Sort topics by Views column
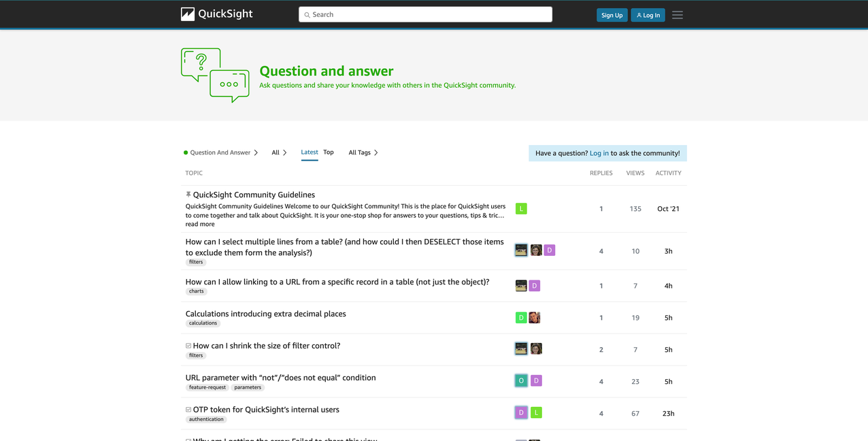The width and height of the screenshot is (868, 441). tap(635, 173)
